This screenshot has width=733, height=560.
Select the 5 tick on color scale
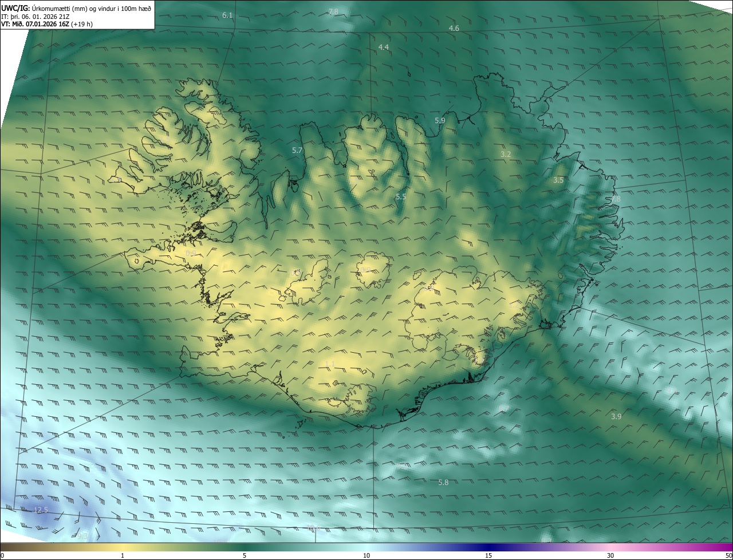coord(245,555)
